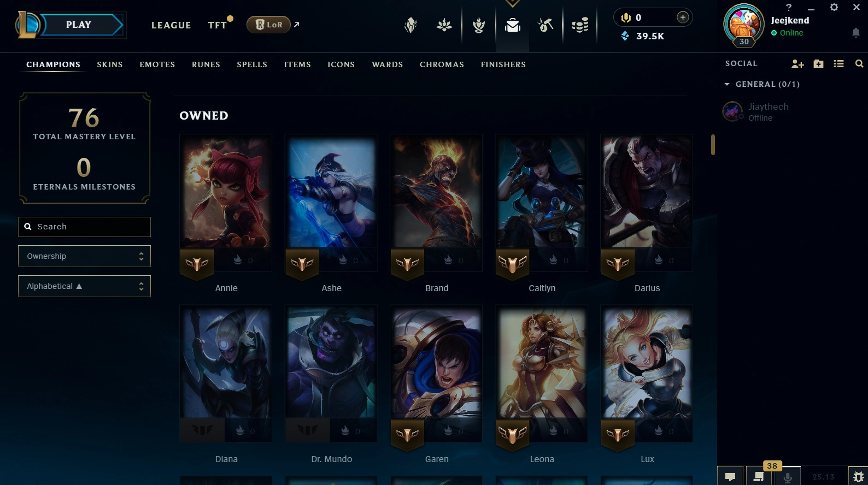
Task: Open the Alphabetical sort dropdown
Action: coord(84,286)
